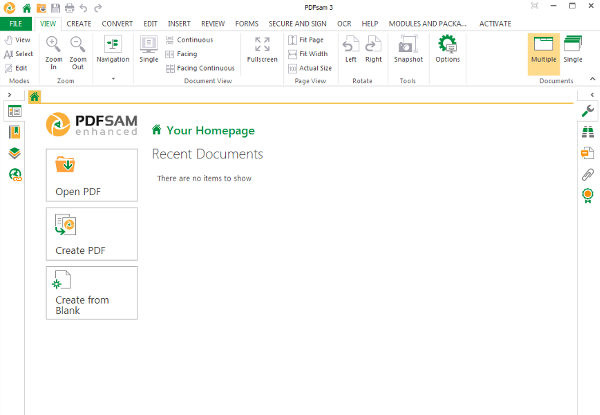Viewport: 600px width, 415px height.
Task: Open the signatures ribbon-badge panel
Action: click(588, 195)
